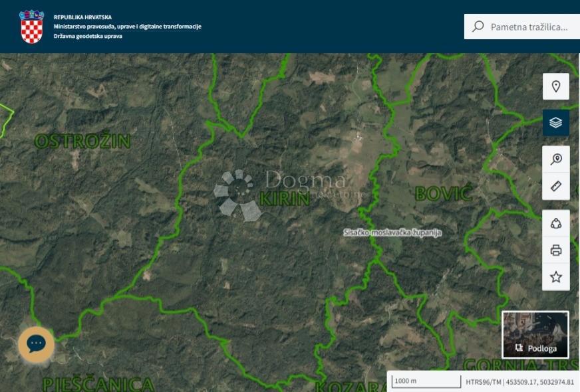This screenshot has width=580, height=392.
Task: Click the KIRIN label on the map
Action: [x=284, y=198]
